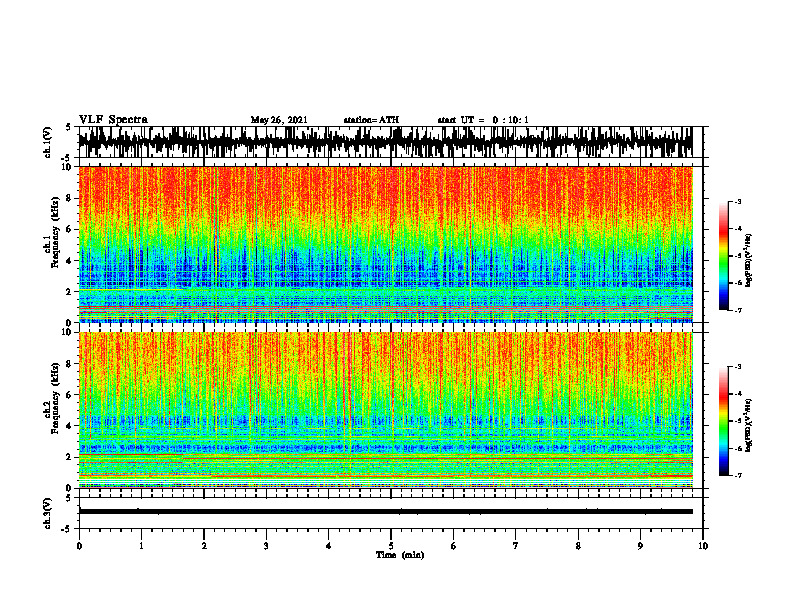Screen dimensions: 792x612
Task: Click the ch.1 spectrogram color bar
Action: [x=724, y=256]
